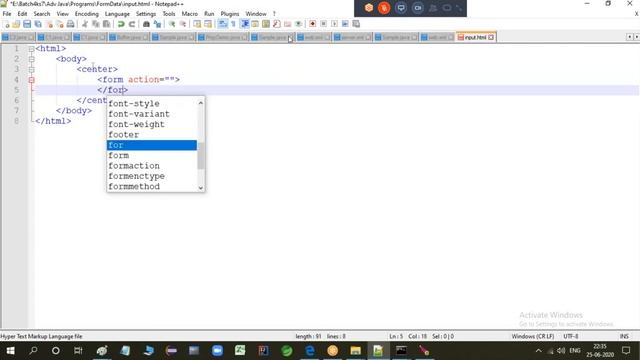Switch to the input.html tab
The height and width of the screenshot is (360, 640).
(x=475, y=37)
